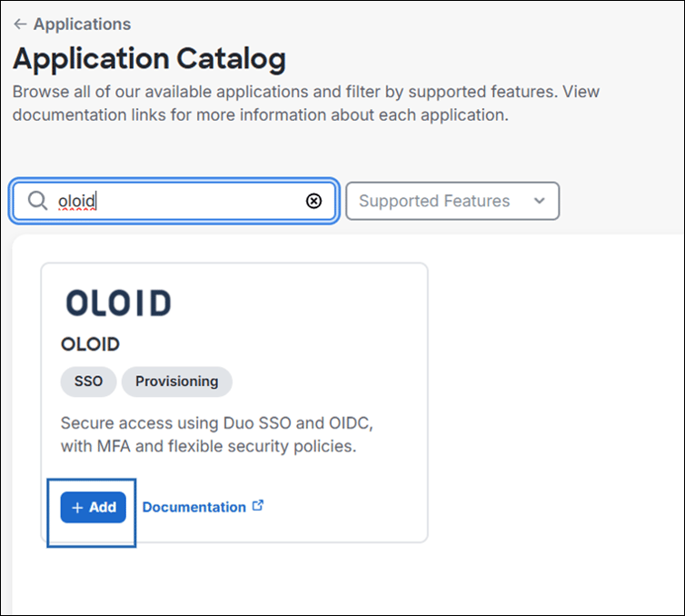Screen dimensions: 685x616
Task: Click the 'Secure access using Duo SSO' description
Action: (217, 434)
